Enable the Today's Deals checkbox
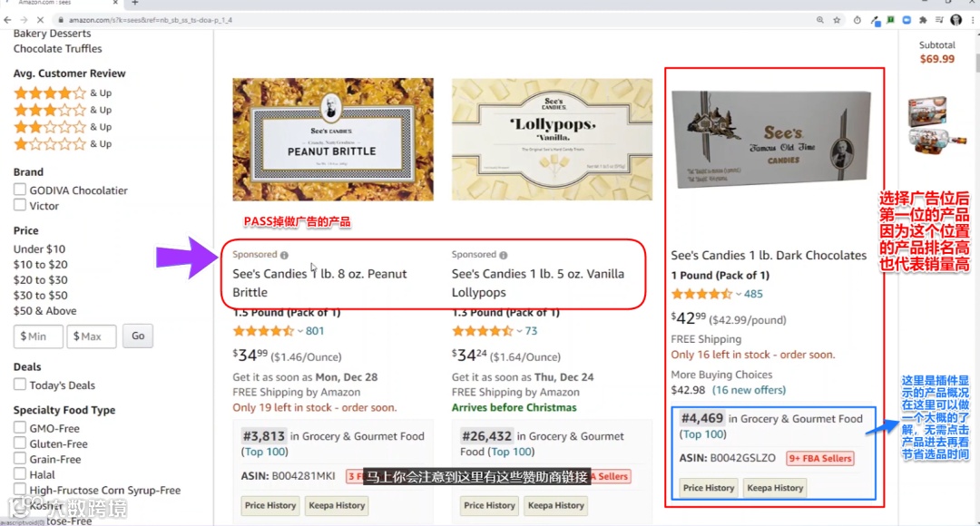980x526 pixels. tap(20, 385)
